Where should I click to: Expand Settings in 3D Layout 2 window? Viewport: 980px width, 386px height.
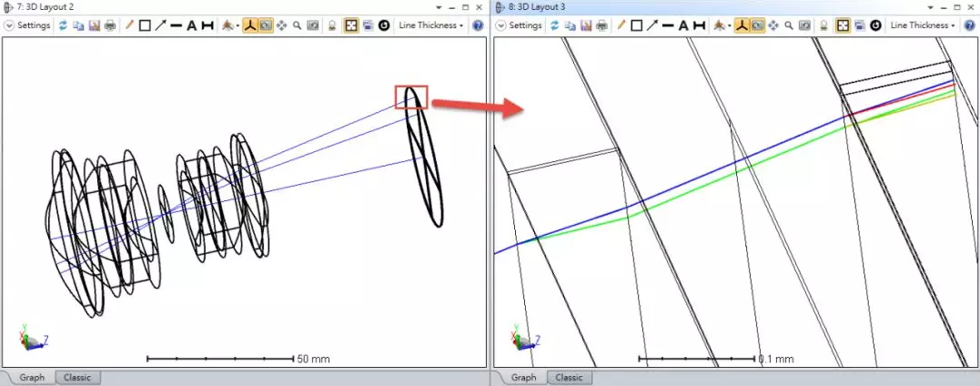(29, 25)
